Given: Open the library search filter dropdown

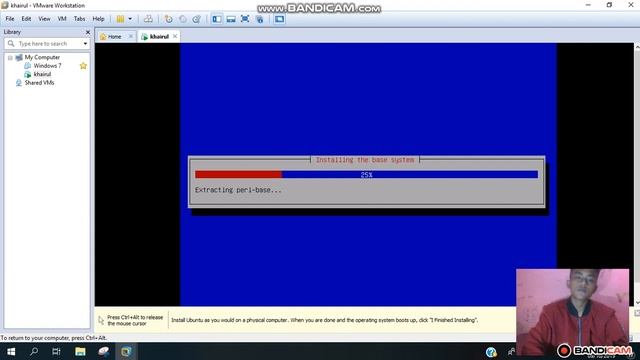Looking at the screenshot, I should 85,43.
